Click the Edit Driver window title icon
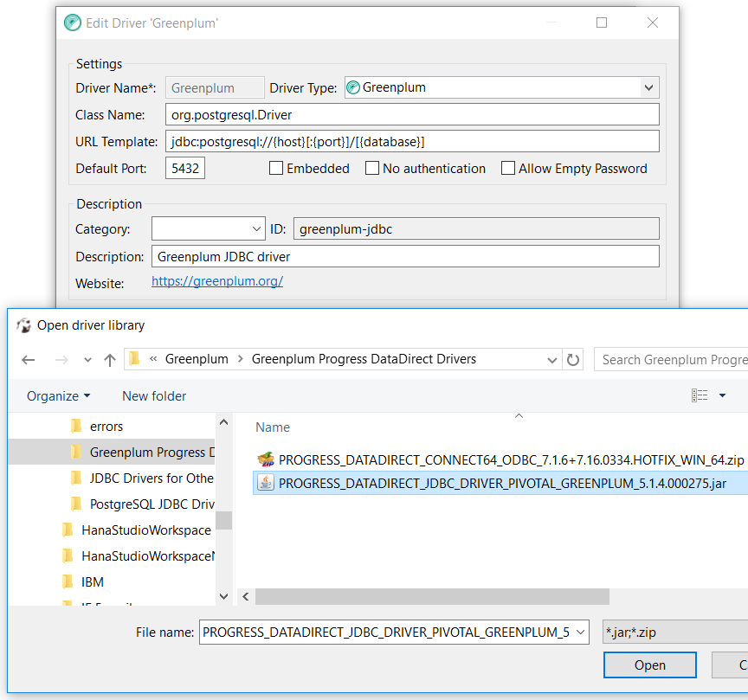 (x=73, y=22)
